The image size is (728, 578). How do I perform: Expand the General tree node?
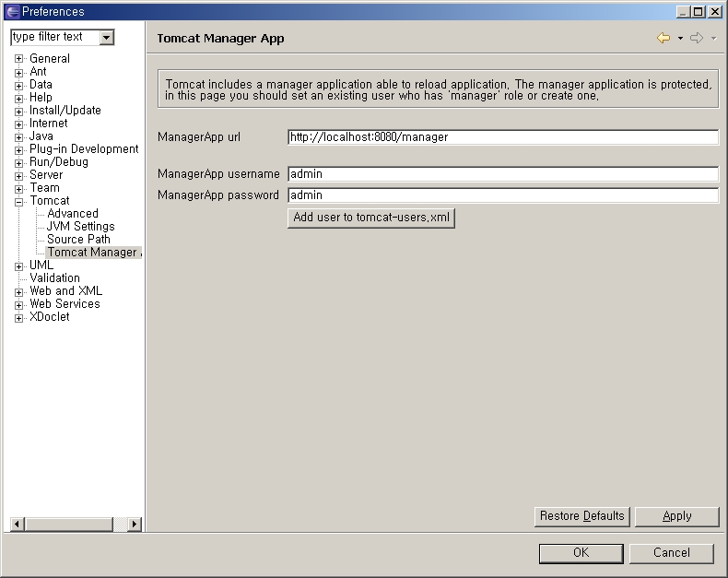pos(18,59)
